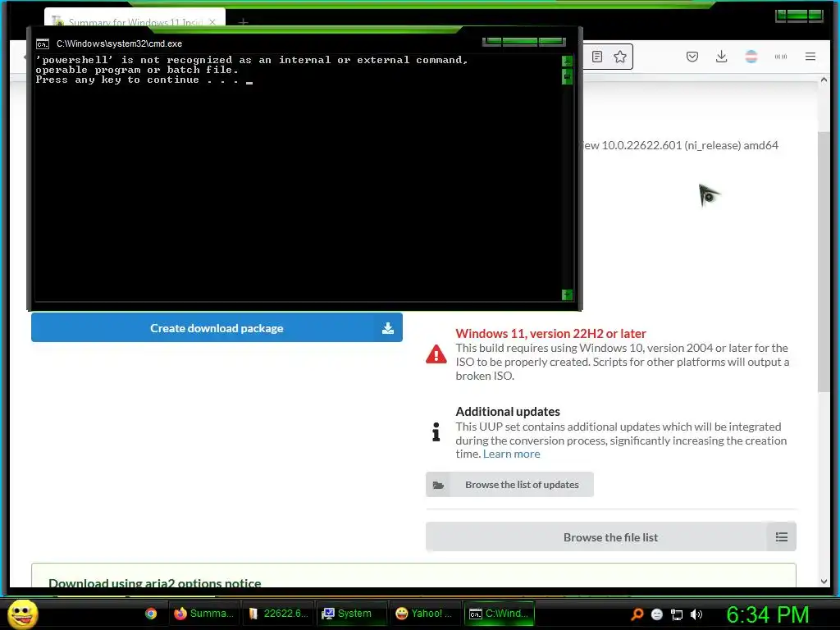Click the extension icon next to the hamburger menu

coord(781,57)
